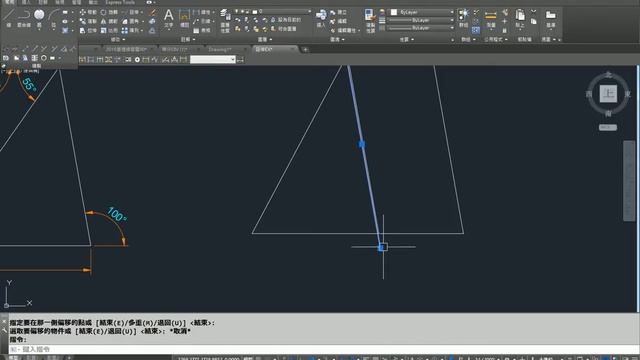The height and width of the screenshot is (360, 640).
Task: Click Create block button
Action: 339,12
